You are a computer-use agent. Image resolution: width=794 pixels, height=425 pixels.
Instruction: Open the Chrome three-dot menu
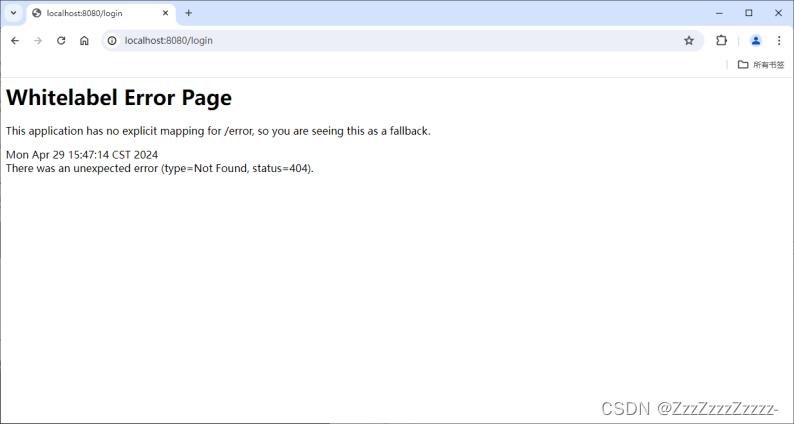[x=779, y=41]
